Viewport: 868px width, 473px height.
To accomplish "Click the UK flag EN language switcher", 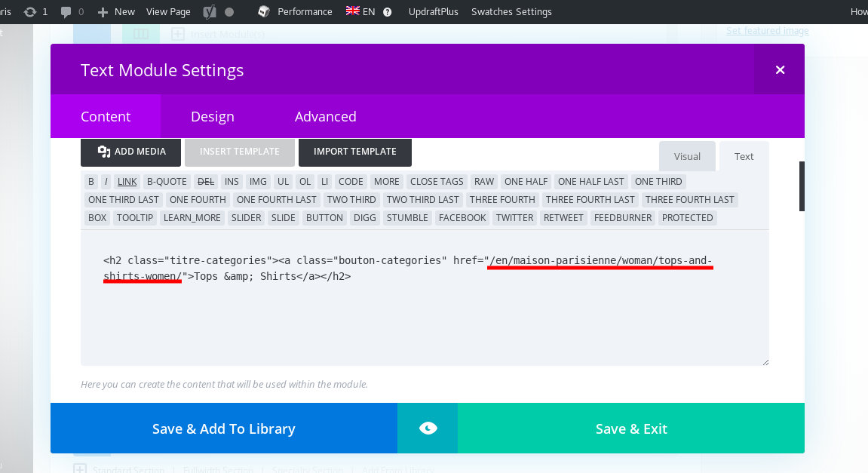I will (x=360, y=11).
